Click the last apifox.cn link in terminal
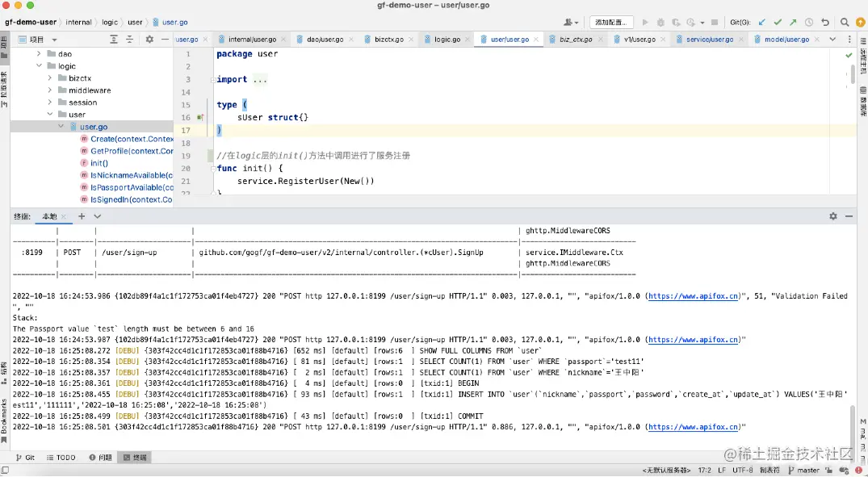 [693, 427]
